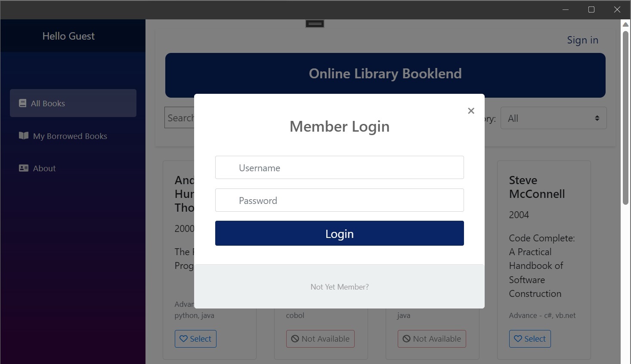Screen dimensions: 631x364
Task: Follow the Not Yet Member? link
Action: point(340,287)
